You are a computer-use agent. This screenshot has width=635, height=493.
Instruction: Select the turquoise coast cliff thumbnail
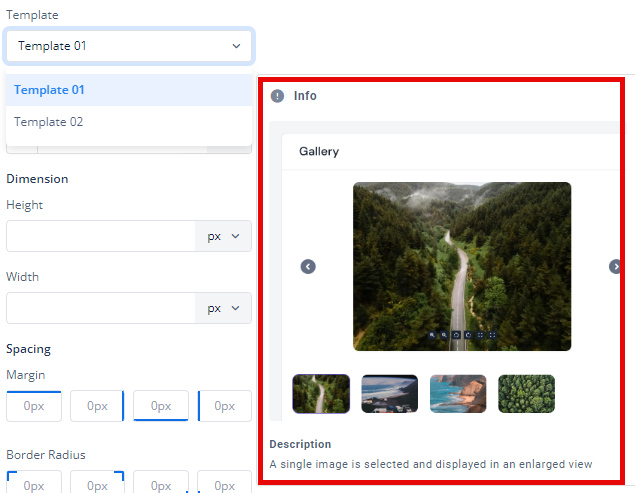458,394
